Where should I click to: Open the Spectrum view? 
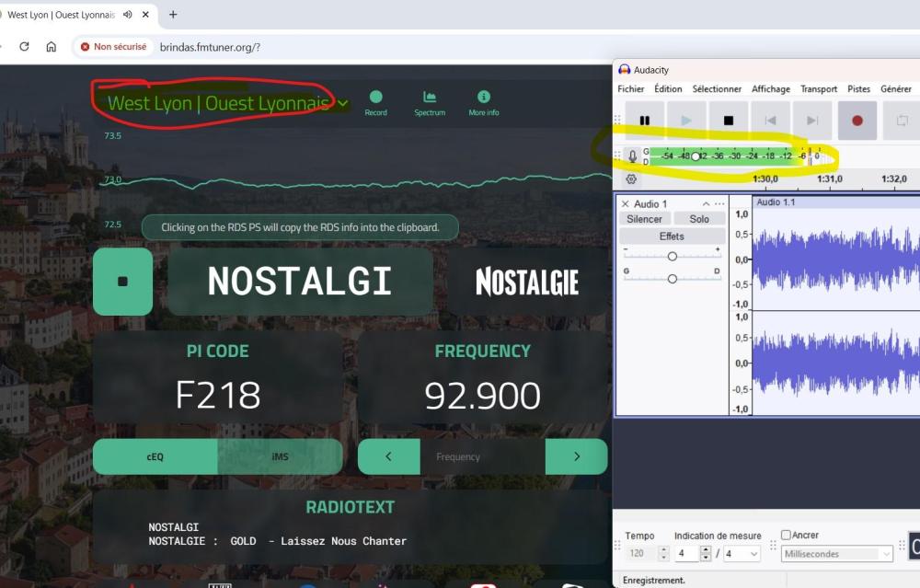click(x=430, y=103)
